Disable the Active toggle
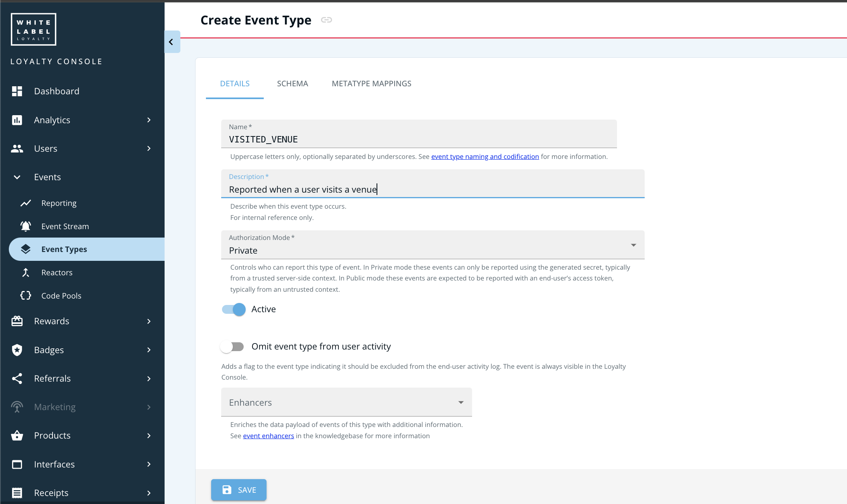Image resolution: width=847 pixels, height=504 pixels. tap(234, 309)
